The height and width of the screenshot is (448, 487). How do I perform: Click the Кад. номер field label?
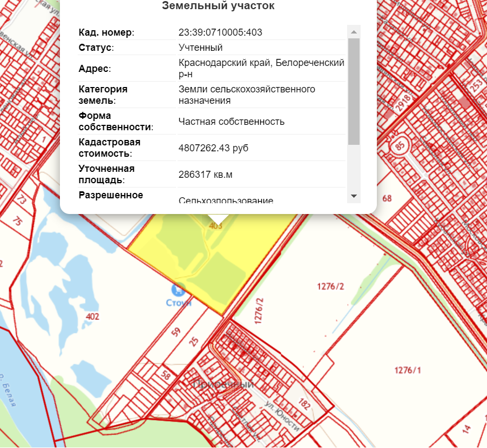[106, 32]
